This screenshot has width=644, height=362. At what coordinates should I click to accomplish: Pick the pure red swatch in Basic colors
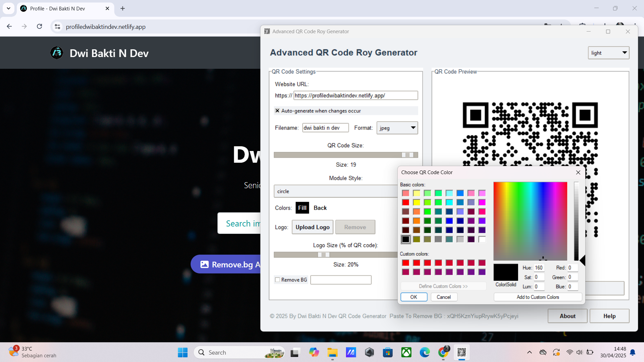(x=405, y=202)
